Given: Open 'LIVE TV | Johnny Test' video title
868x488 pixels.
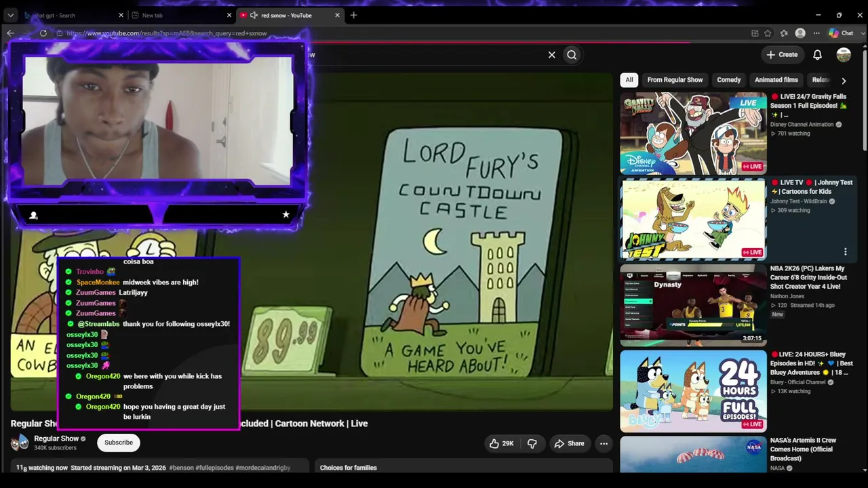Looking at the screenshot, I should coord(812,187).
